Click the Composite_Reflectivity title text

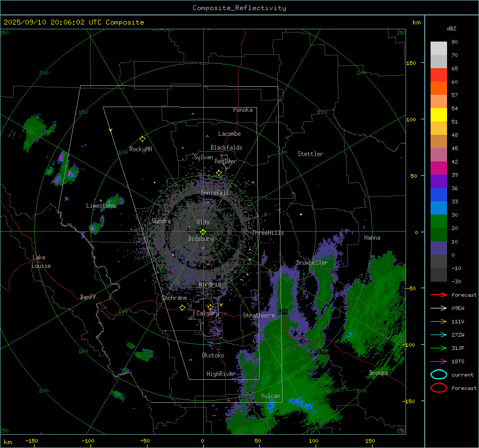[240, 8]
